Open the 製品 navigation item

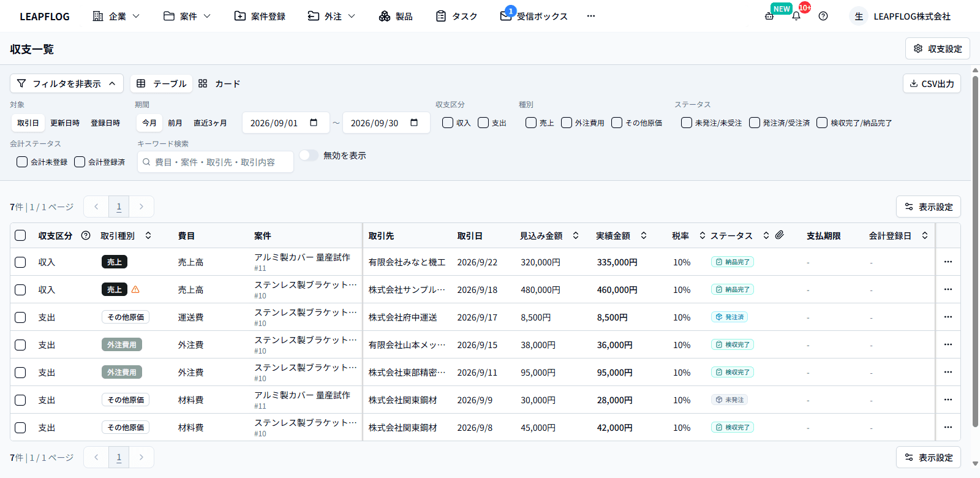click(396, 17)
